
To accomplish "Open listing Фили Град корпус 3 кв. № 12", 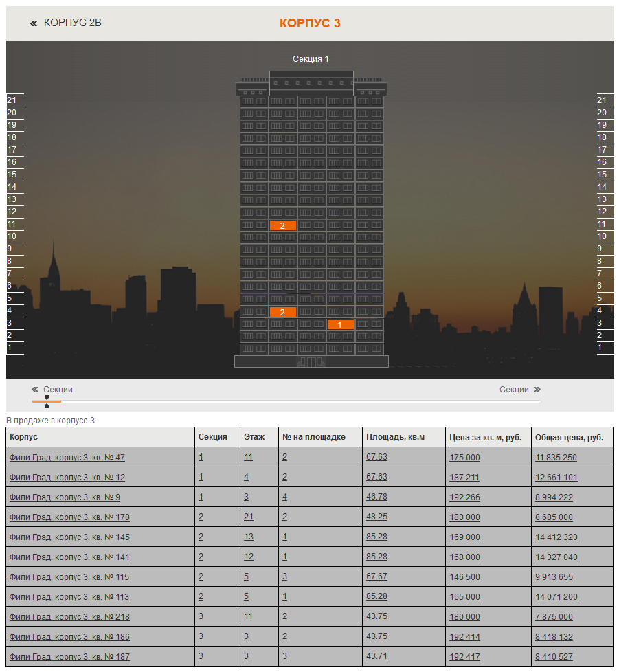I will 67,478.
